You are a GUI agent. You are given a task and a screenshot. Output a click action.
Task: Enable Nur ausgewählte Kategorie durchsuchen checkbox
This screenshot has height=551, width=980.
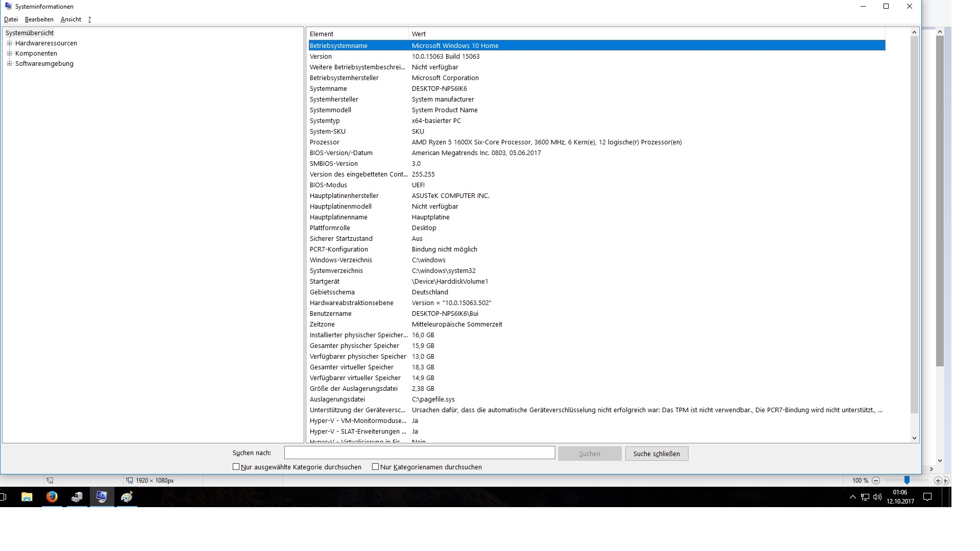point(236,467)
